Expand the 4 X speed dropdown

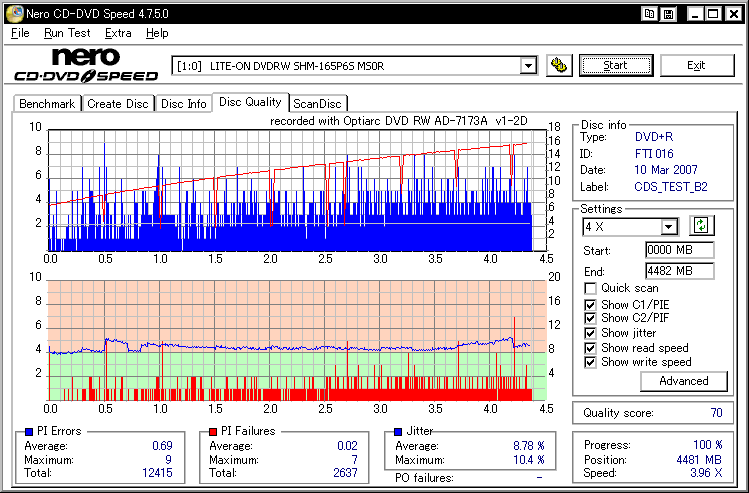coord(669,227)
